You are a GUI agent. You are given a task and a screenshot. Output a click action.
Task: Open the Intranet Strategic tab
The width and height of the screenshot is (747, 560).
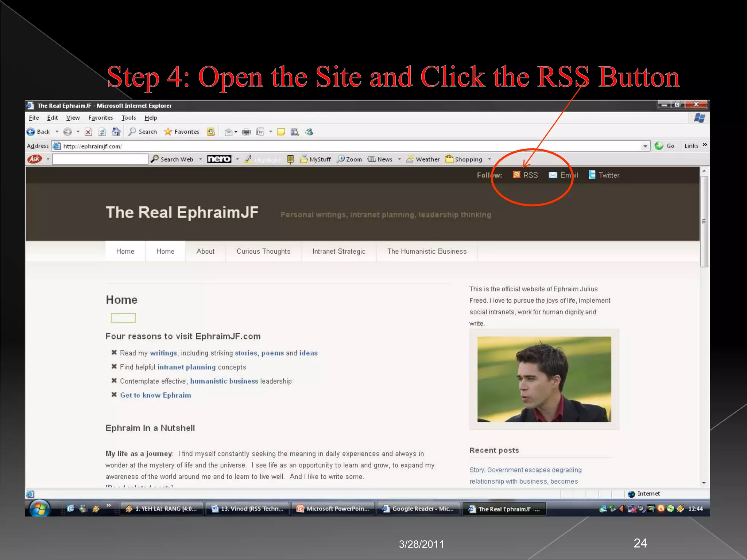[x=339, y=251]
